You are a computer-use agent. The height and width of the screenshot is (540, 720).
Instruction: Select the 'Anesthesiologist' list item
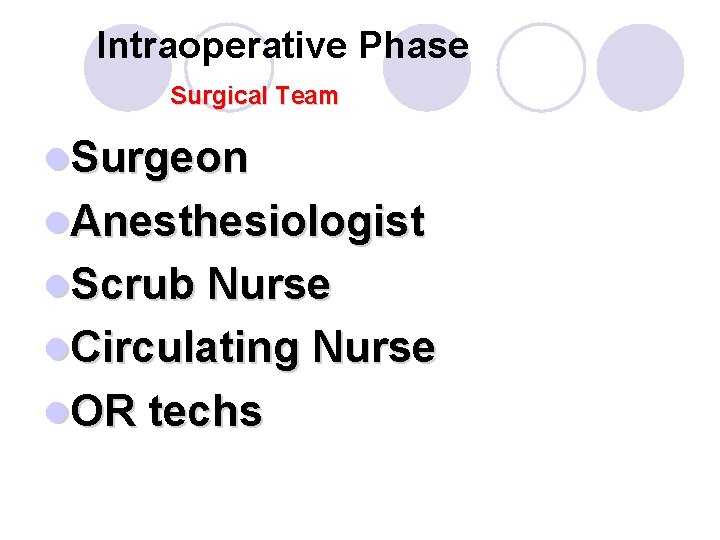pyautogui.click(x=248, y=221)
